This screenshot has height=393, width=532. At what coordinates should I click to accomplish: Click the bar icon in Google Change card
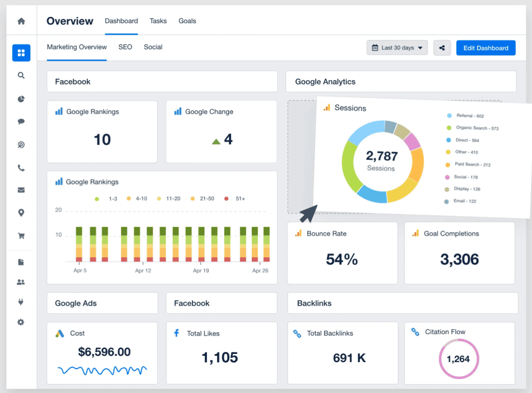(x=177, y=111)
